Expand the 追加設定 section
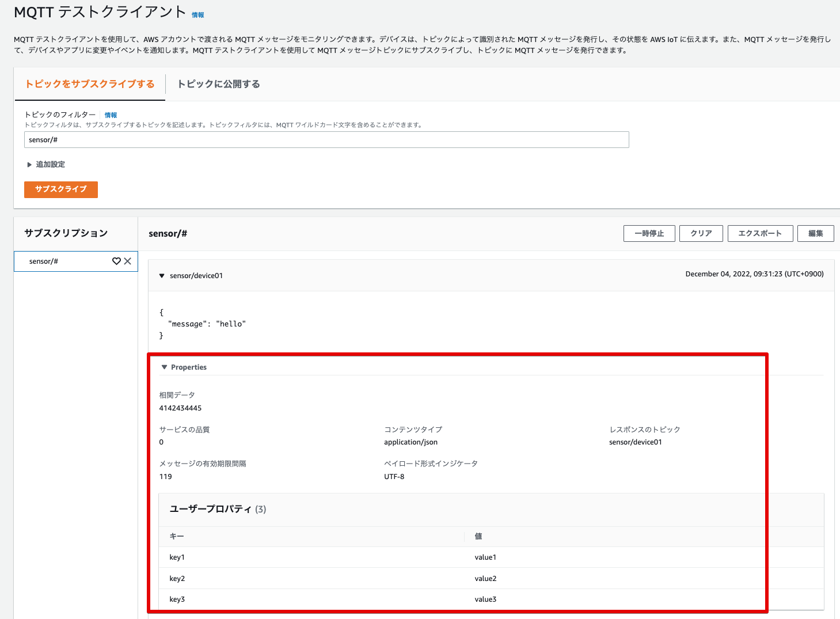This screenshot has width=840, height=619. (x=50, y=164)
